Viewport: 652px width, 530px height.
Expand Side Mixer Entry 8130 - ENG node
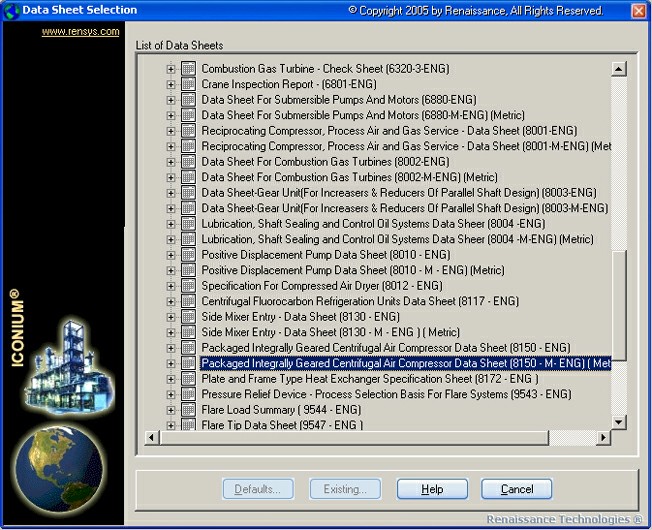point(170,317)
